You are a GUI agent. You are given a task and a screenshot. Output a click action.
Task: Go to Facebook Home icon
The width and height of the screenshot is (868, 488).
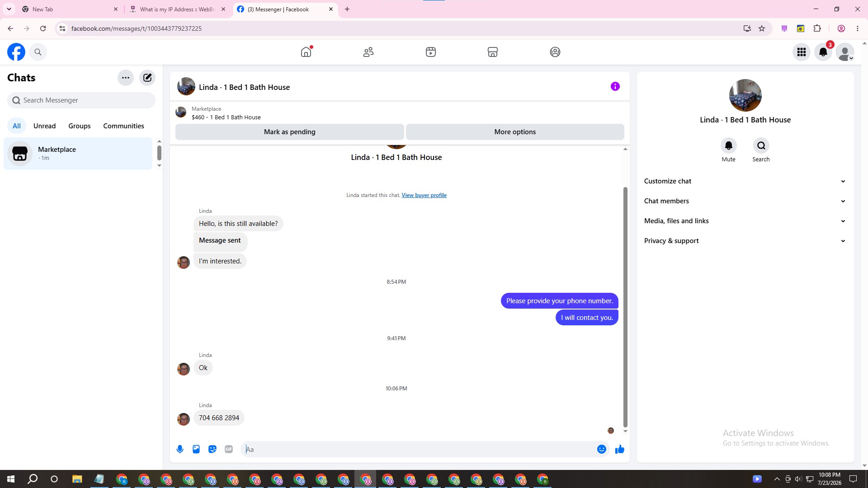(x=306, y=52)
